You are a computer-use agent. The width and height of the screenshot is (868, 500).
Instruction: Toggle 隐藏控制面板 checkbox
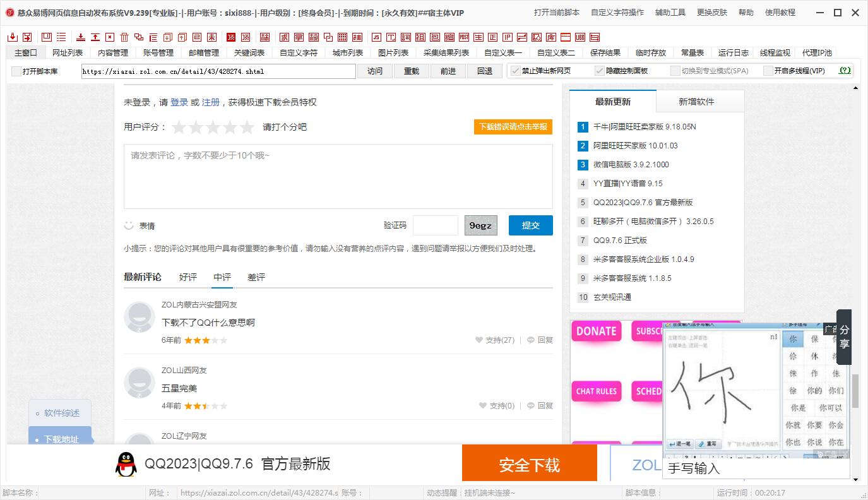tap(600, 71)
